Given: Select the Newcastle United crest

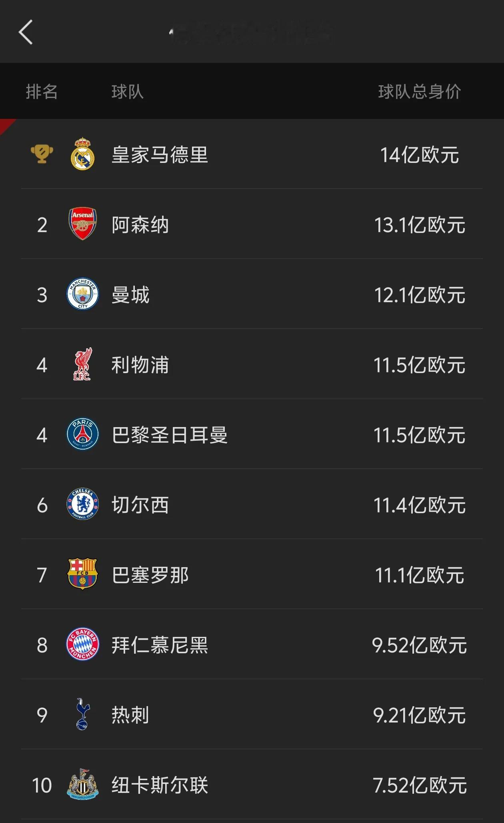Looking at the screenshot, I should tap(82, 784).
